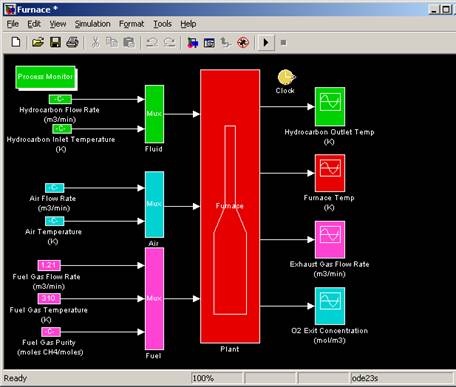Save the model using the floppy disk icon
The width and height of the screenshot is (456, 387).
click(x=55, y=42)
